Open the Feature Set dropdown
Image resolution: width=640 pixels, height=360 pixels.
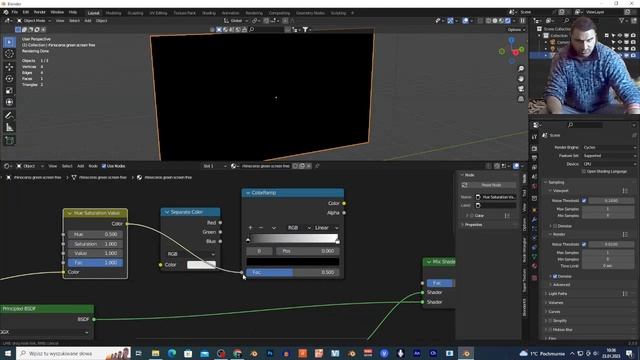point(609,156)
